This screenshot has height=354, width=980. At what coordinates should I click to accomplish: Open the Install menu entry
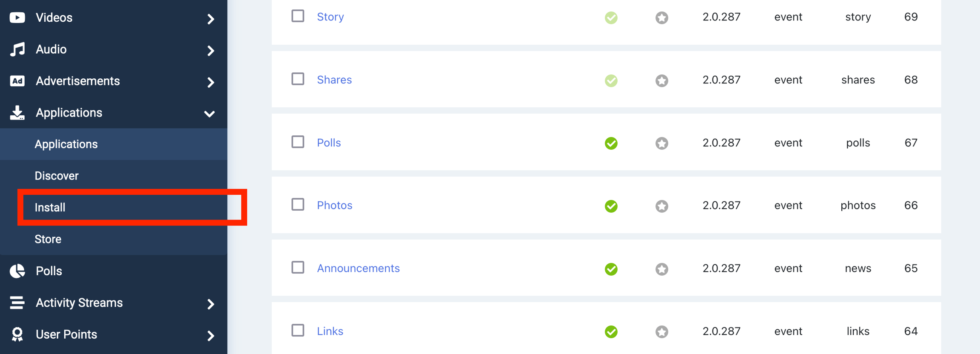point(50,207)
